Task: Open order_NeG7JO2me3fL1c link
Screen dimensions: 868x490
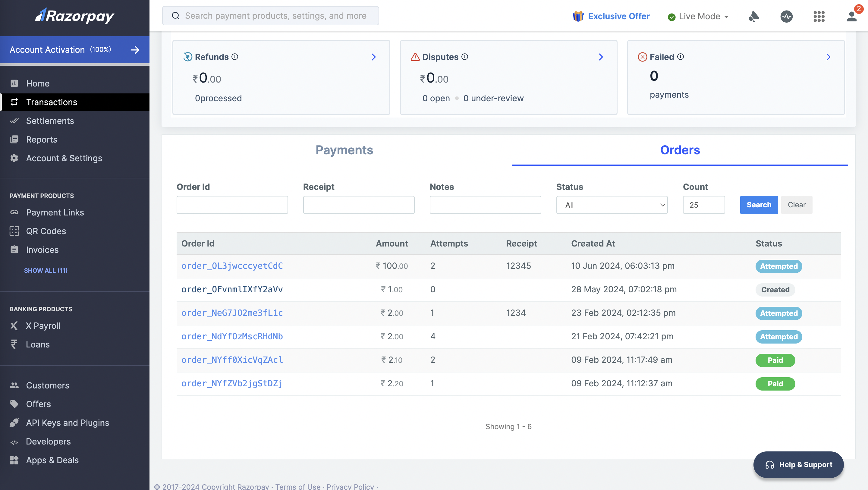Action: click(232, 313)
